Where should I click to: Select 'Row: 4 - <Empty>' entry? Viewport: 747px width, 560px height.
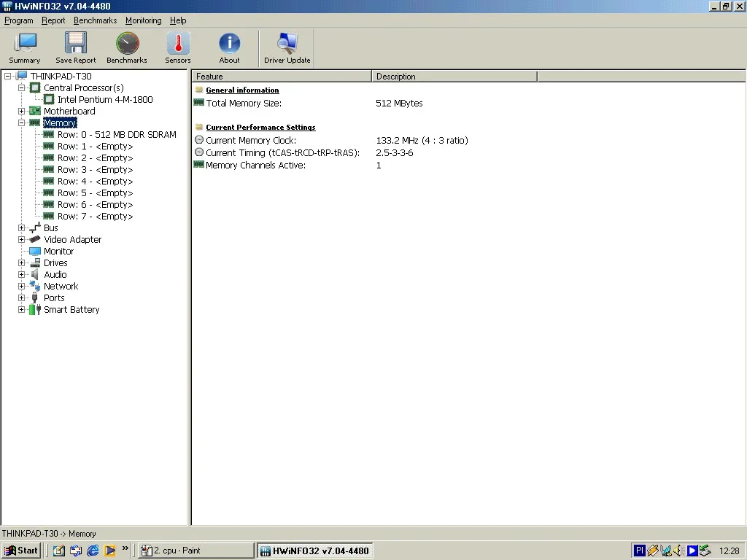[96, 181]
